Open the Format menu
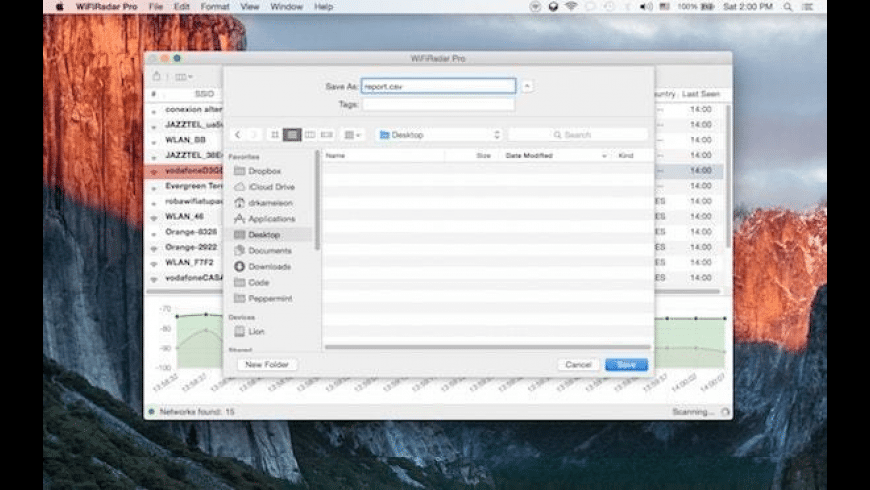 (x=214, y=7)
